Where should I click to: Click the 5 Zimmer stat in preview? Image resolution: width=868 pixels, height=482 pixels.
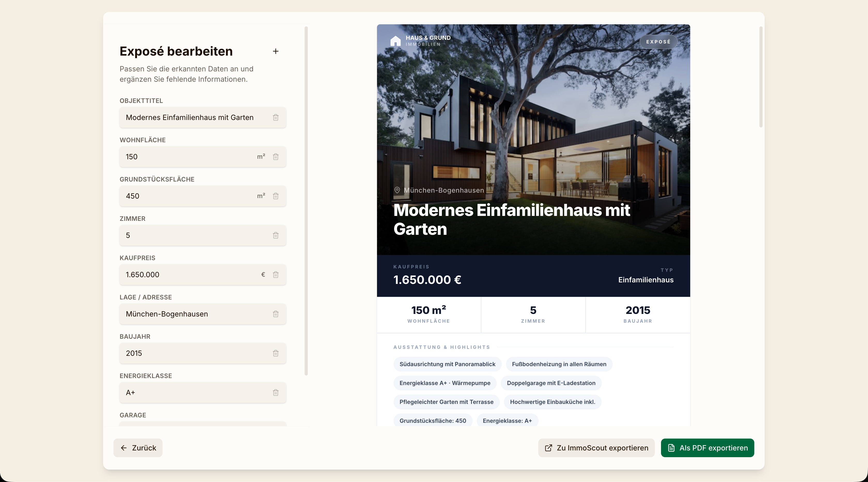pyautogui.click(x=533, y=315)
